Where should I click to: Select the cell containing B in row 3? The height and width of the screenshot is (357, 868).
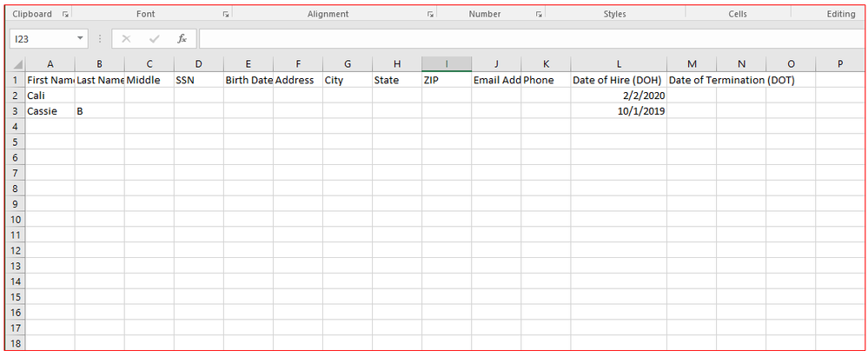(x=100, y=110)
